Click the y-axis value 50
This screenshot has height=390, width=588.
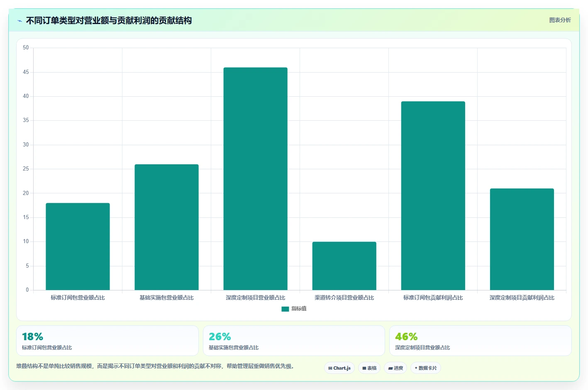click(26, 48)
